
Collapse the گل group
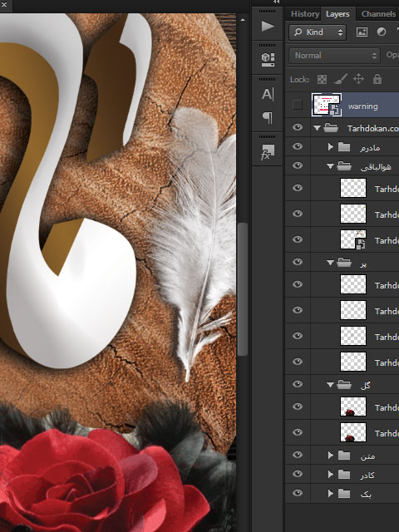click(330, 385)
